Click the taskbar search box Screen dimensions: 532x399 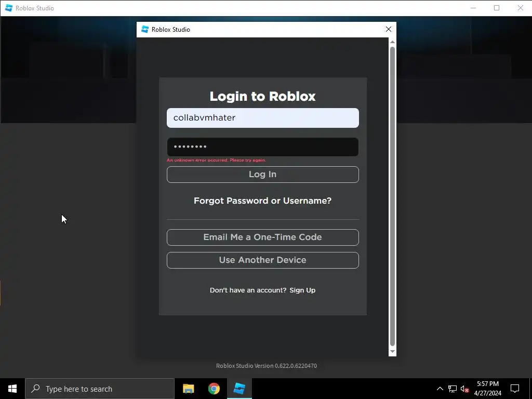point(100,389)
